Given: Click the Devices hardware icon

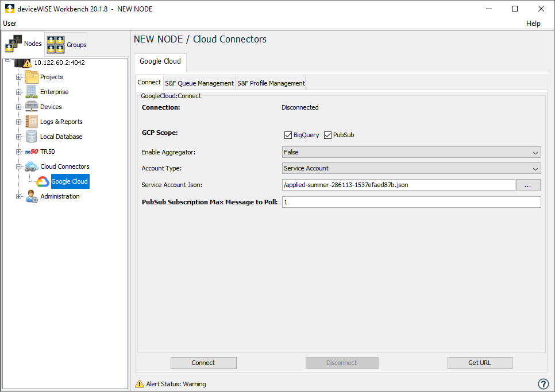Looking at the screenshot, I should pyautogui.click(x=32, y=106).
